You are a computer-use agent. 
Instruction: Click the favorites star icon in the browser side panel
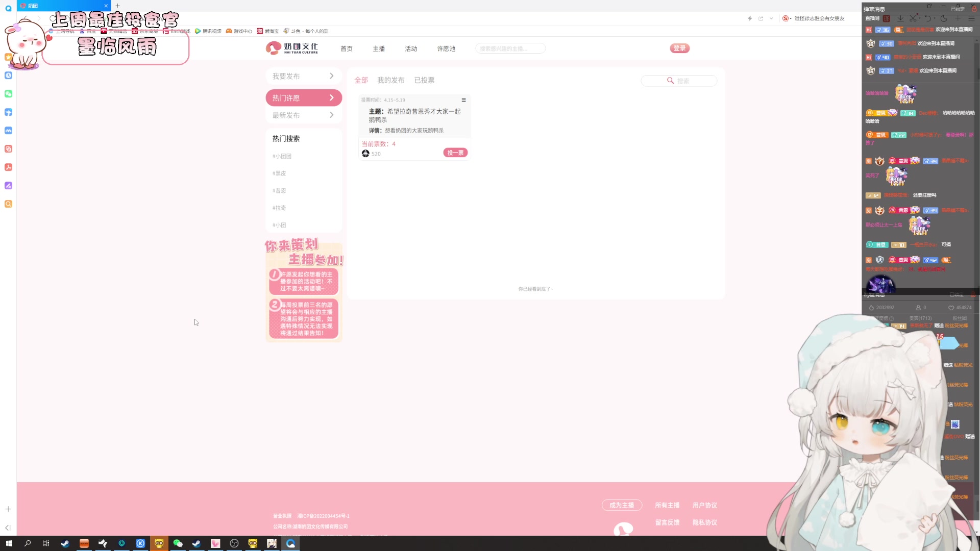8,57
